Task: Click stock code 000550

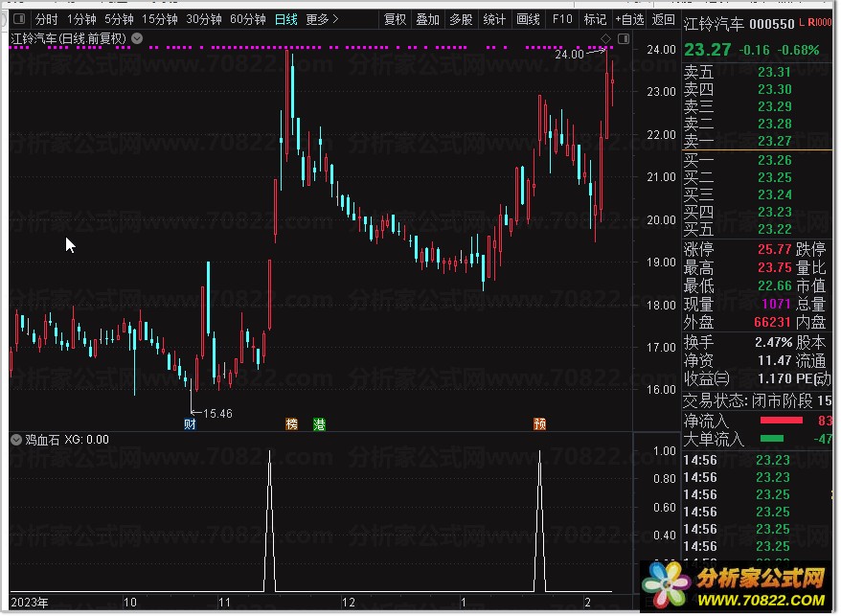Action: (772, 24)
